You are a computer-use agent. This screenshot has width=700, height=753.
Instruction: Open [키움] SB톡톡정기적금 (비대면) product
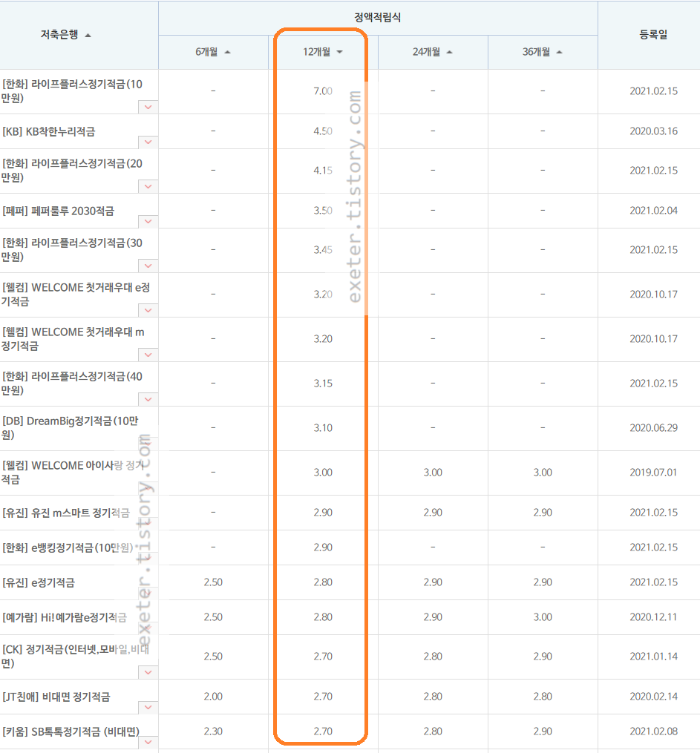coord(71,731)
